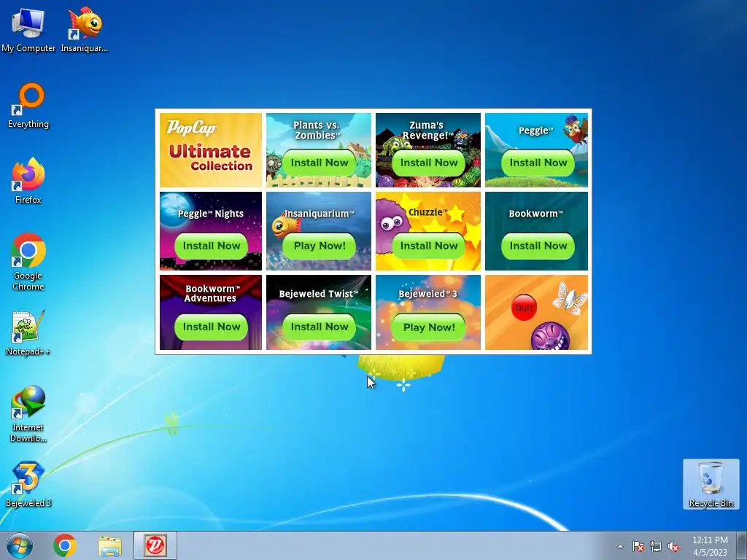Click the Bookworm Adventures title text
Screen dimensions: 747x560
211,293
